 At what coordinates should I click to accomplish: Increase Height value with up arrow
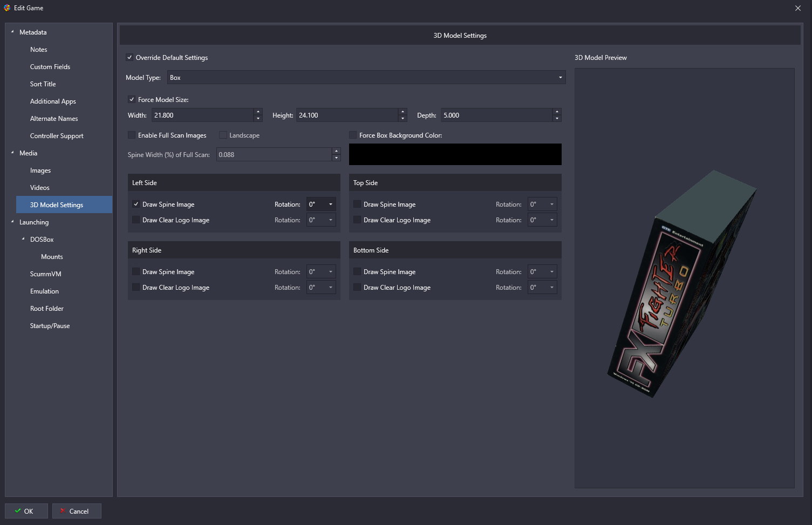point(403,112)
